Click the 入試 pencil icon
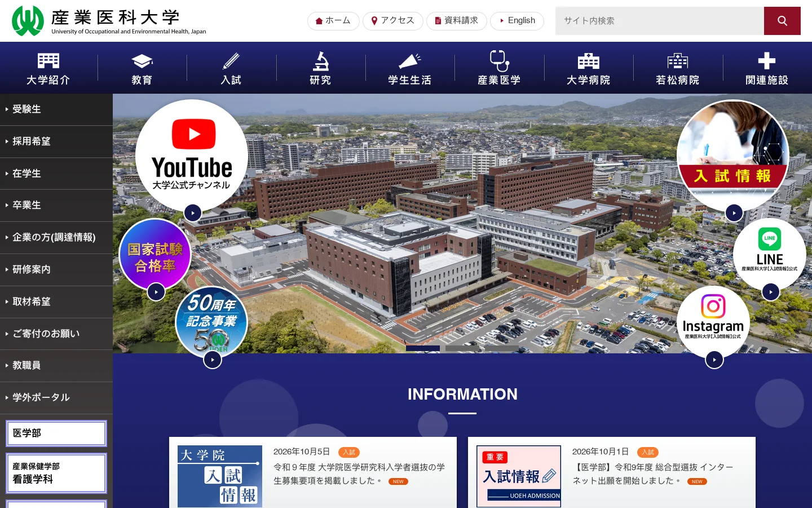 231,60
